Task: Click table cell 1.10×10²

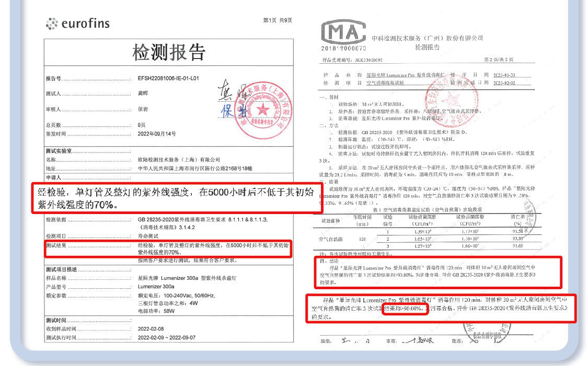Action: [x=470, y=239]
